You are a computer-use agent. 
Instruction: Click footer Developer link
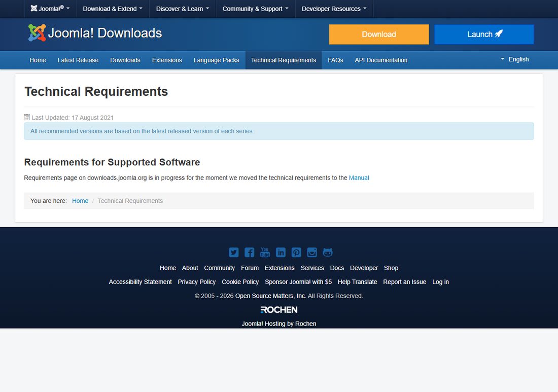click(x=364, y=268)
